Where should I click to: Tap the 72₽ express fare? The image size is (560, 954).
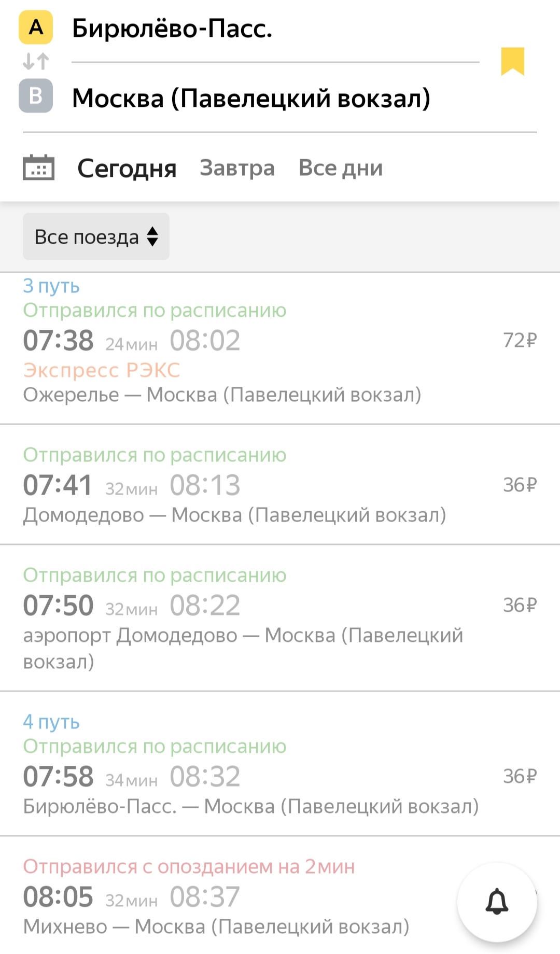coord(520,340)
